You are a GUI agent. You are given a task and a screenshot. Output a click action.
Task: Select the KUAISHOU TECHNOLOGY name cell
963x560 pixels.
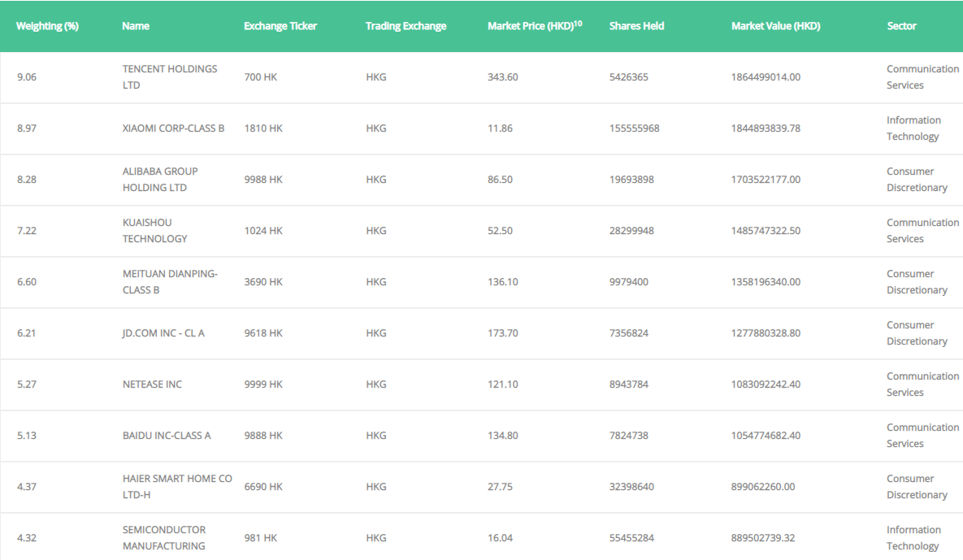(x=154, y=230)
